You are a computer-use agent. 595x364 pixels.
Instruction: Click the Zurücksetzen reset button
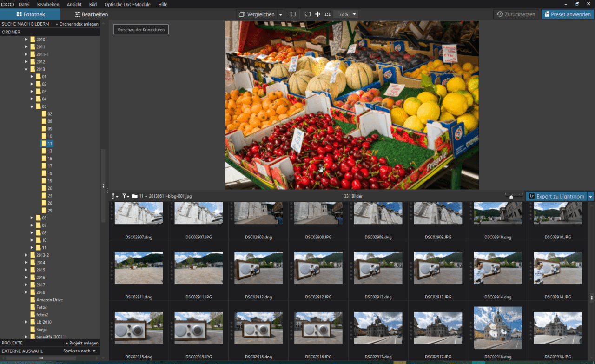click(x=516, y=14)
